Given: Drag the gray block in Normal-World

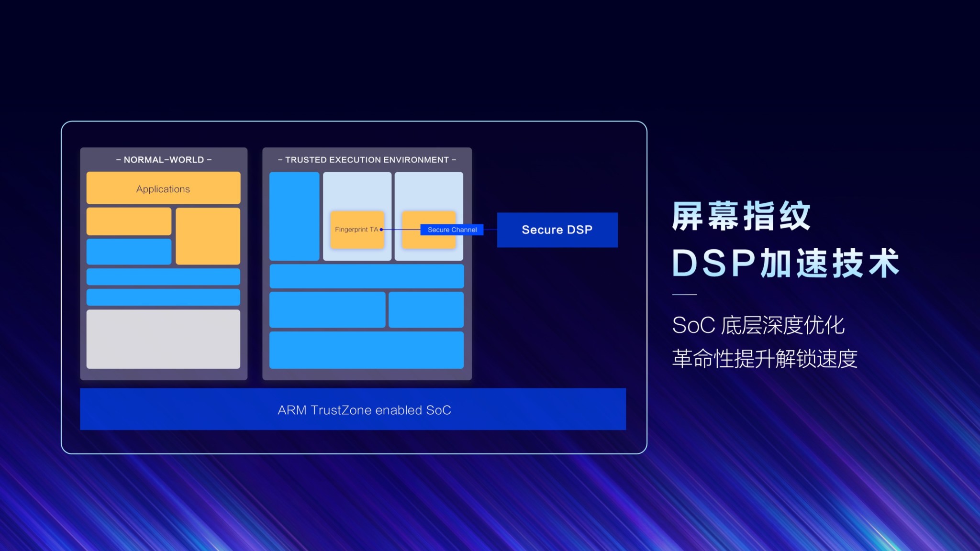Looking at the screenshot, I should [164, 340].
